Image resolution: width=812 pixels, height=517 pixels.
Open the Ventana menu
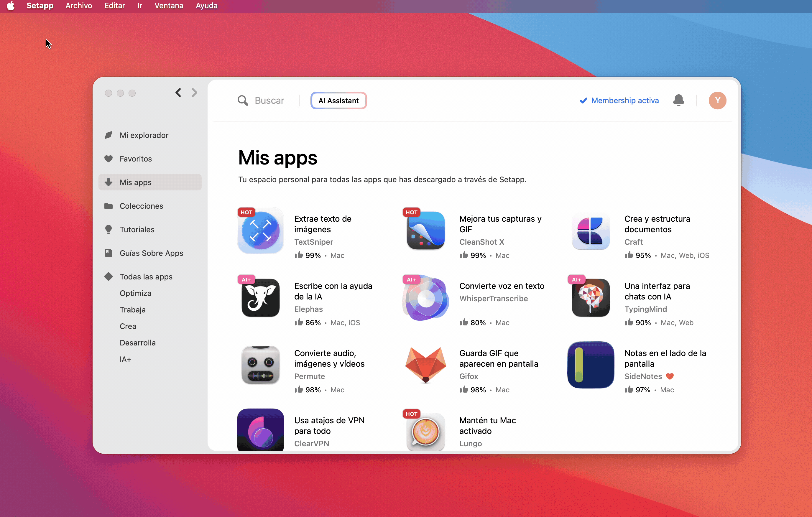pyautogui.click(x=169, y=6)
